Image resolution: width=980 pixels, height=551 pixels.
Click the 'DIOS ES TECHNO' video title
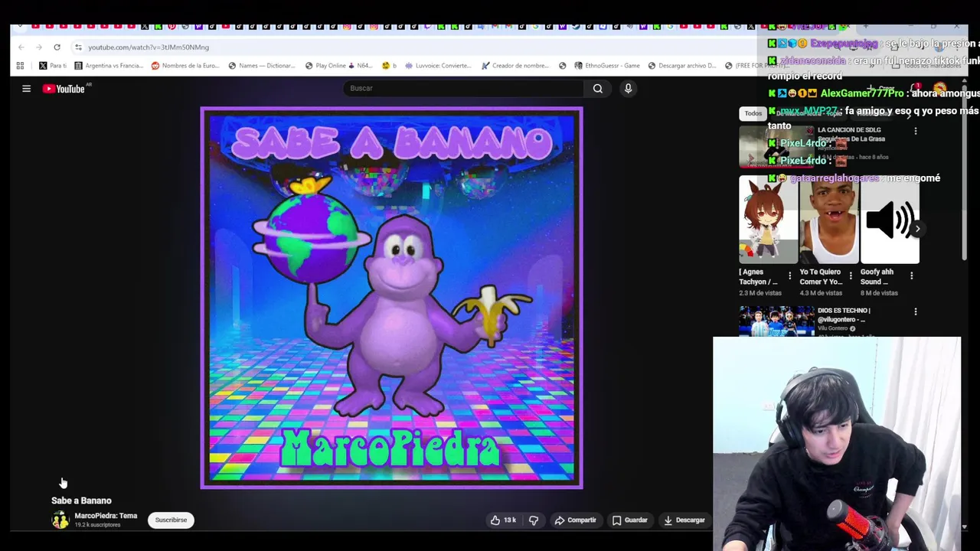tap(844, 315)
